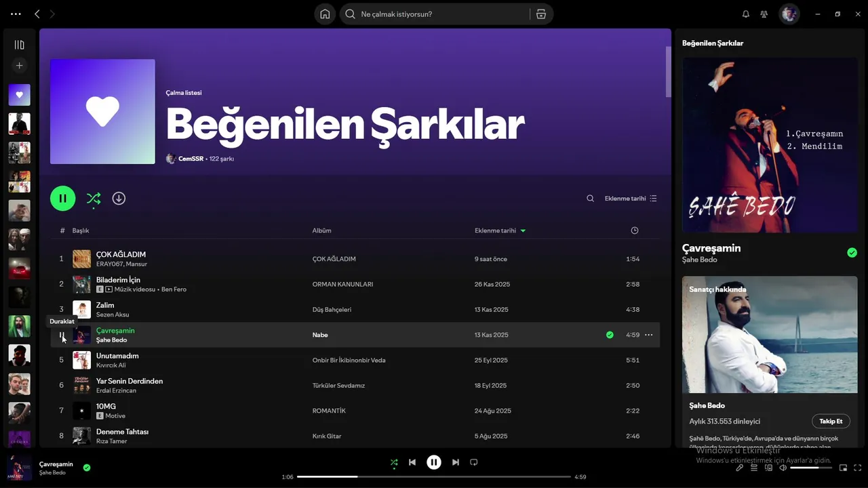The height and width of the screenshot is (488, 868).
Task: Select the Deneme Tahtası track title
Action: tap(122, 432)
